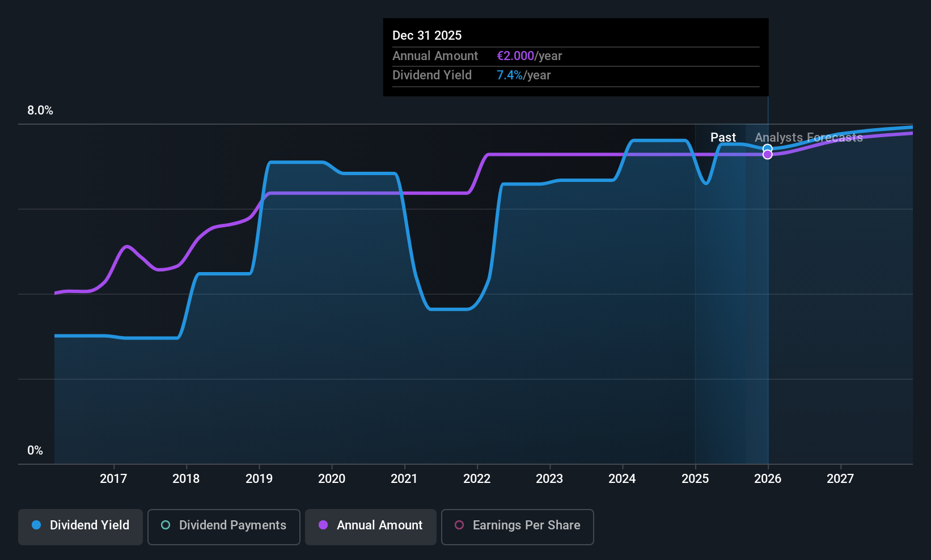Toggle the Annual Amount legend button
This screenshot has width=931, height=560.
[371, 527]
